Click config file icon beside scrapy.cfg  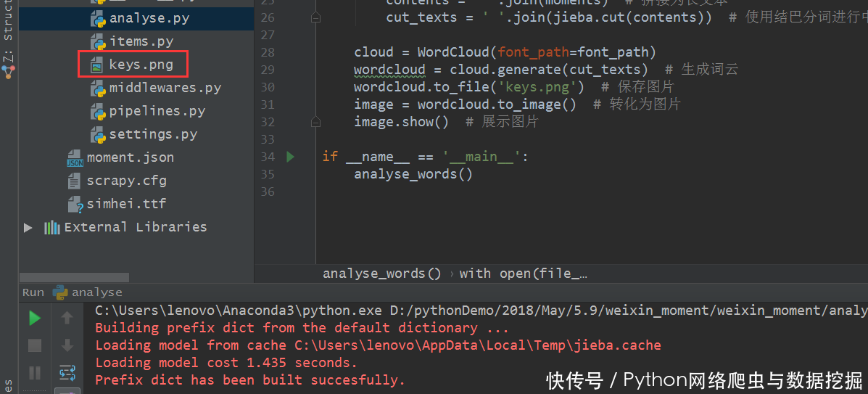click(x=74, y=181)
